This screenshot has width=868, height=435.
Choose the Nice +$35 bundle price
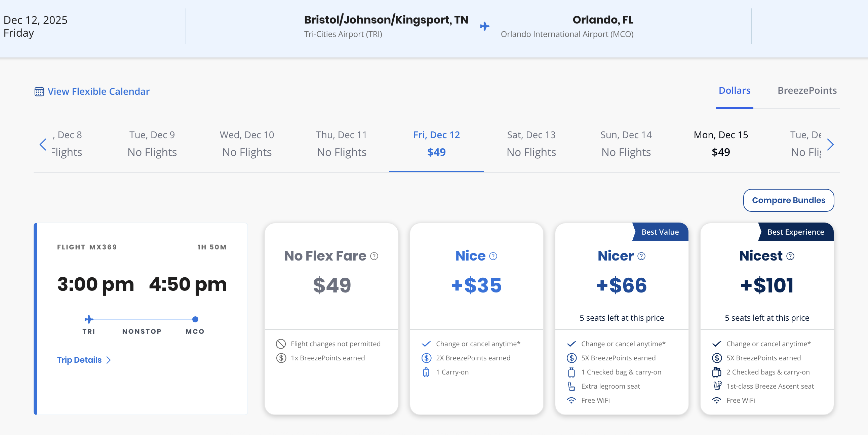[476, 285]
